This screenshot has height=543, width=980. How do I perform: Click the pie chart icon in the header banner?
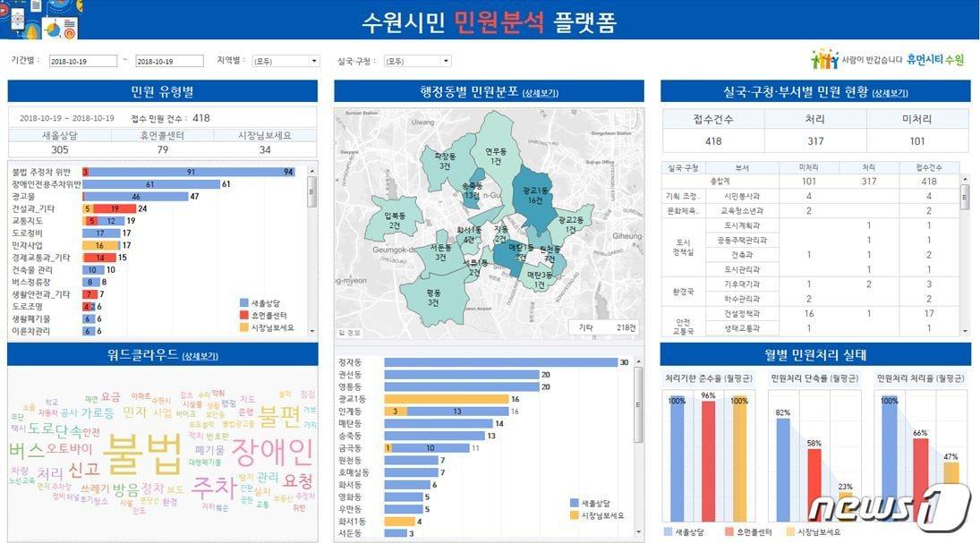click(53, 30)
